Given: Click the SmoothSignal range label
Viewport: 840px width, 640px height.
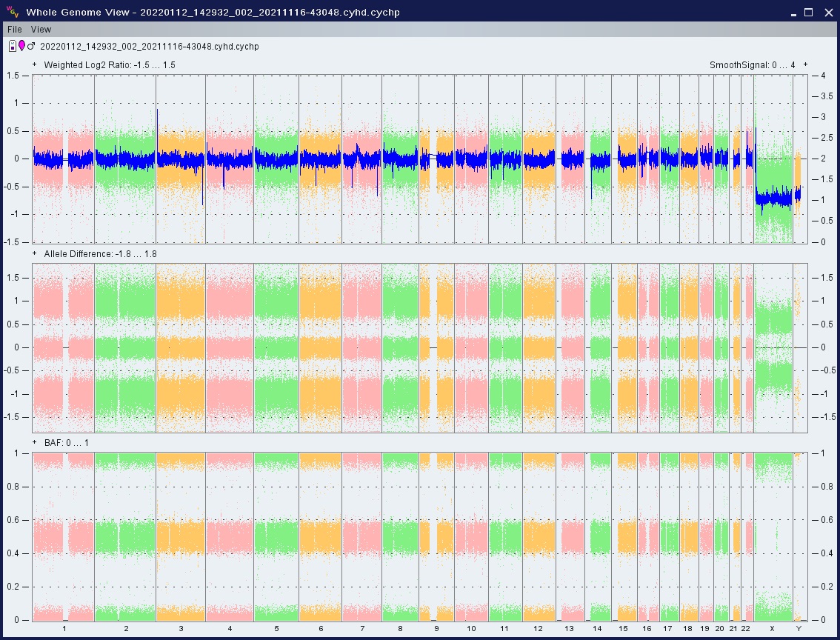Looking at the screenshot, I should 752,65.
